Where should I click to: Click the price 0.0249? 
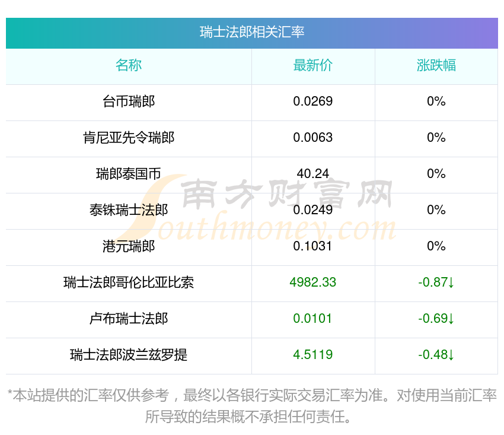click(x=312, y=210)
